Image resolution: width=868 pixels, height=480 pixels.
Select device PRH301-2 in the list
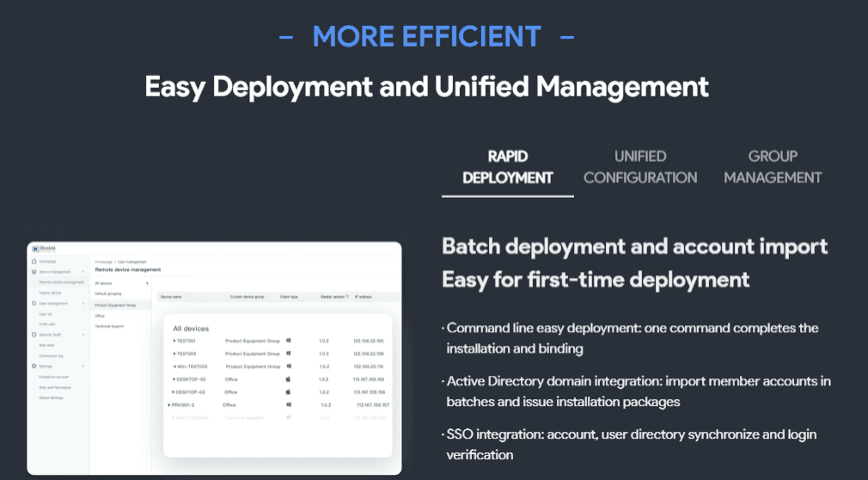181,405
